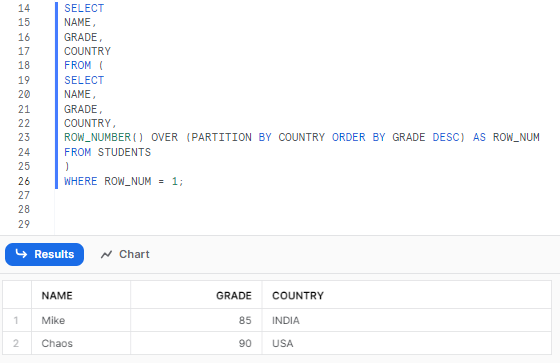This screenshot has height=363, width=560.
Task: Click line number 23 in gutter
Action: (x=24, y=137)
